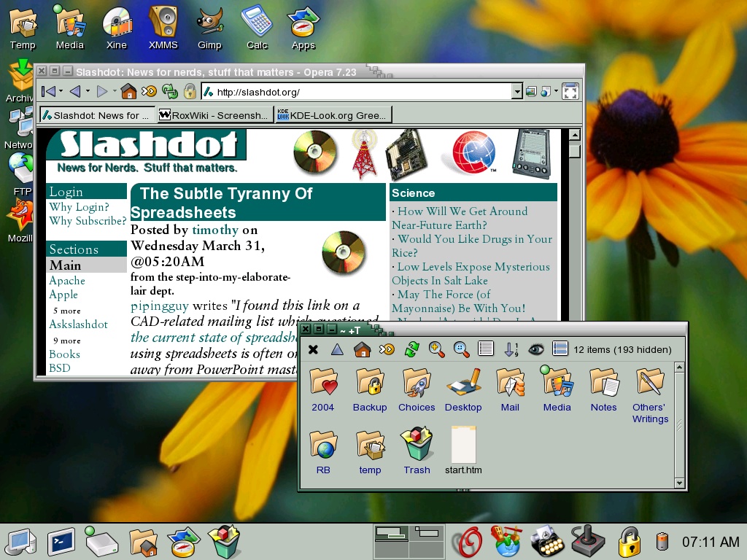Open the Choices folder in ROX filer

click(417, 390)
